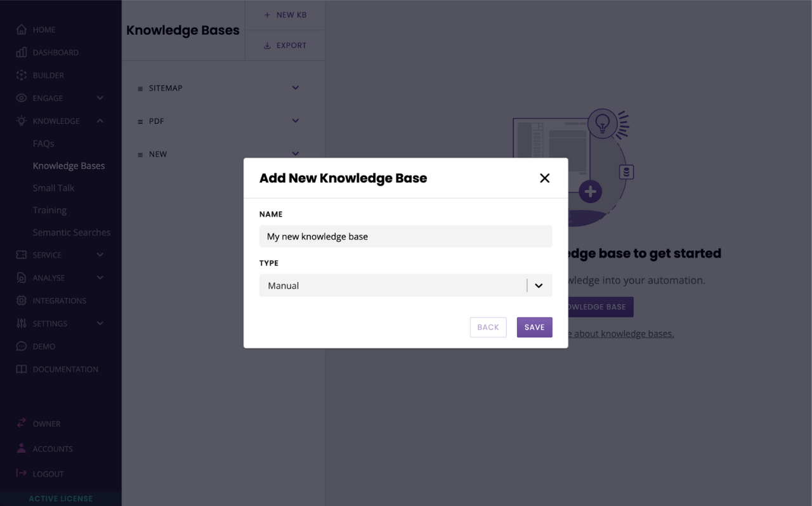Click the Home icon in sidebar
This screenshot has width=812, height=506.
pos(22,29)
